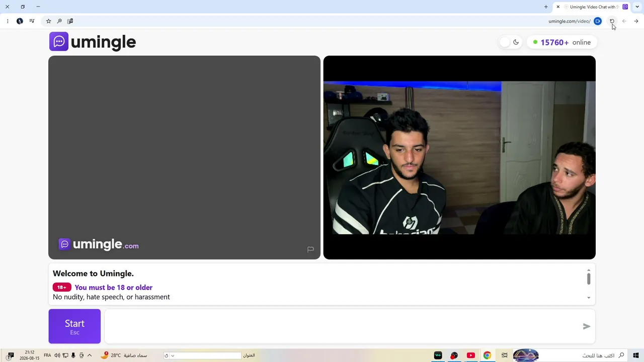Open the red-and-black app on taskbar
Image resolution: width=644 pixels, height=362 pixels.
(454, 355)
